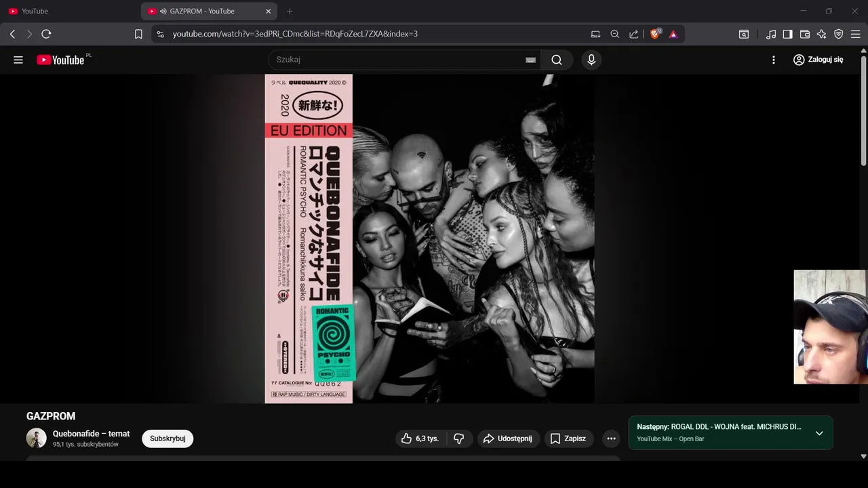Open the search tabs toolbar icon
The height and width of the screenshot is (488, 868).
pos(744,34)
